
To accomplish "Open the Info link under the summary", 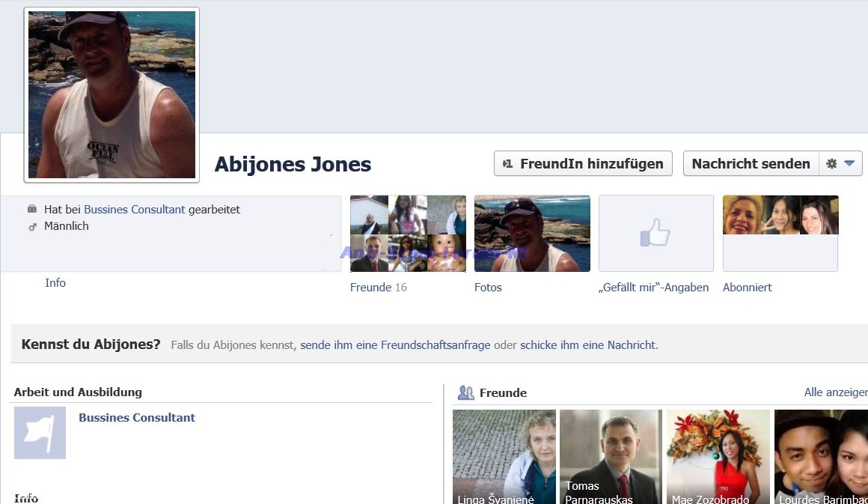I will [55, 283].
